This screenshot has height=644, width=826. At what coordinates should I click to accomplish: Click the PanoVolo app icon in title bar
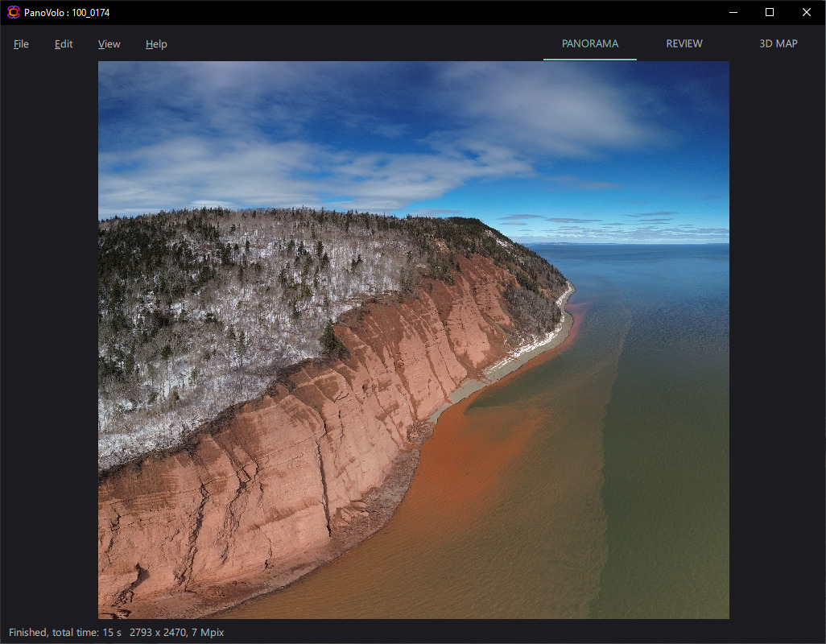(x=14, y=12)
